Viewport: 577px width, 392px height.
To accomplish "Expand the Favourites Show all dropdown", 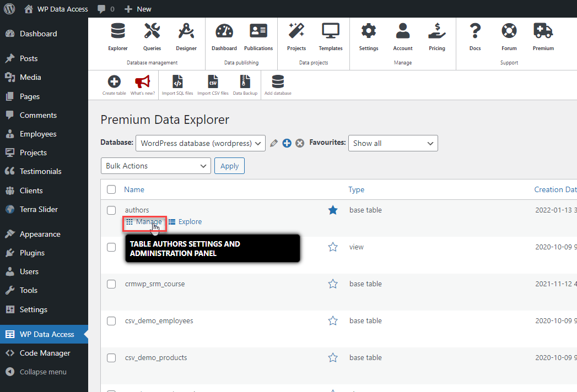I will [x=393, y=143].
